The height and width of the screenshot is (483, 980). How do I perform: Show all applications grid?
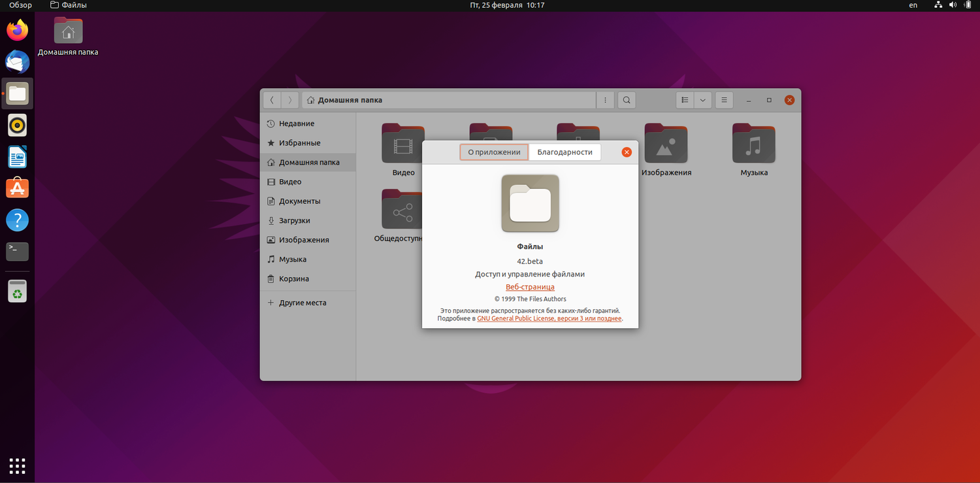[18, 466]
